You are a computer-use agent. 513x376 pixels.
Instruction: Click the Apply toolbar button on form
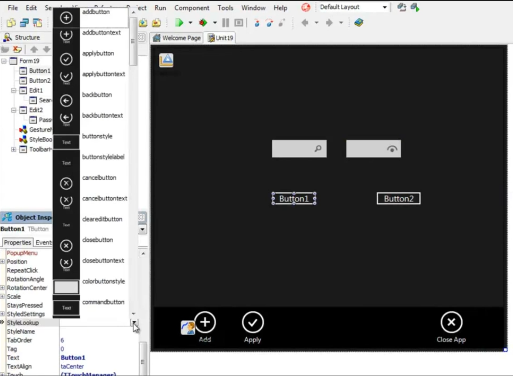[253, 327]
